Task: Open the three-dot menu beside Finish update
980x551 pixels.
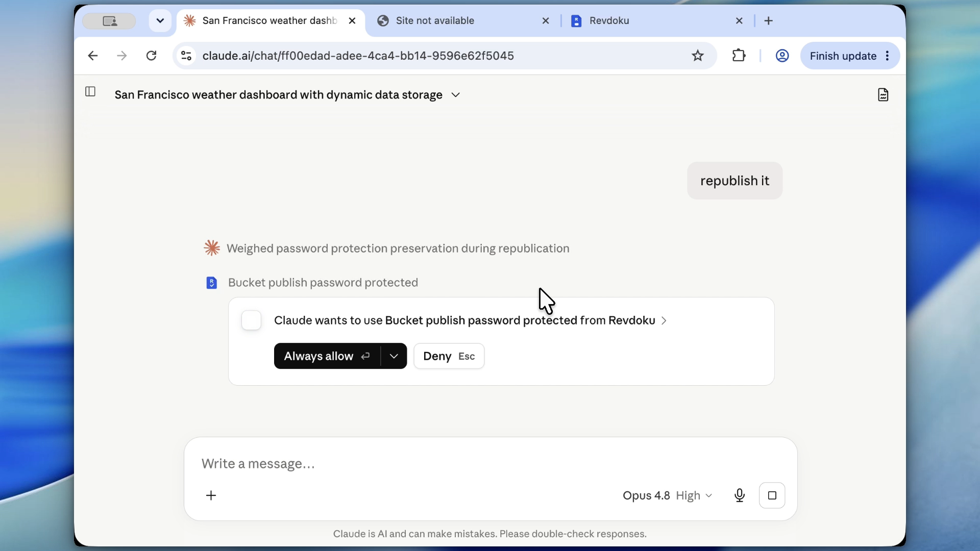Action: click(888, 56)
